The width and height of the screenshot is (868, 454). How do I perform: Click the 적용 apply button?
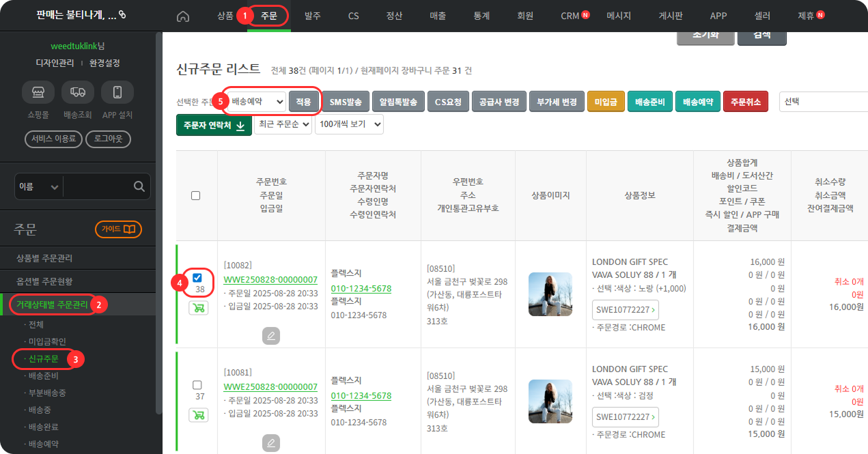point(304,102)
